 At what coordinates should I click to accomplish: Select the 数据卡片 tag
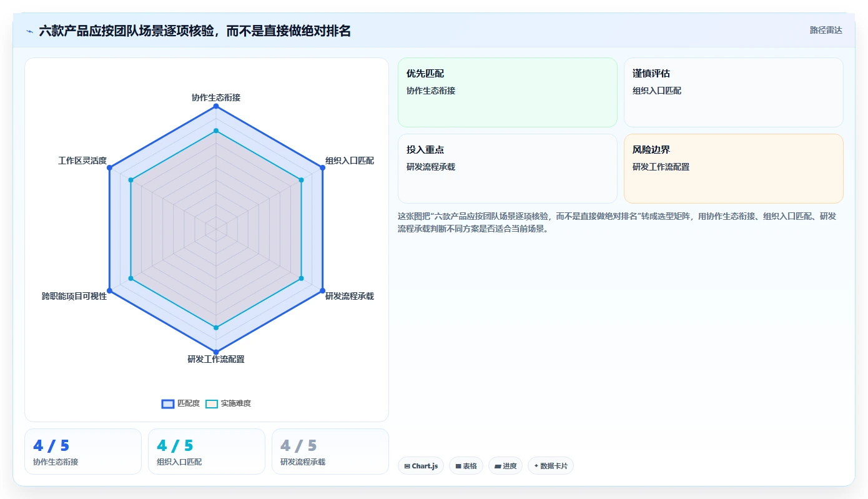(x=551, y=466)
